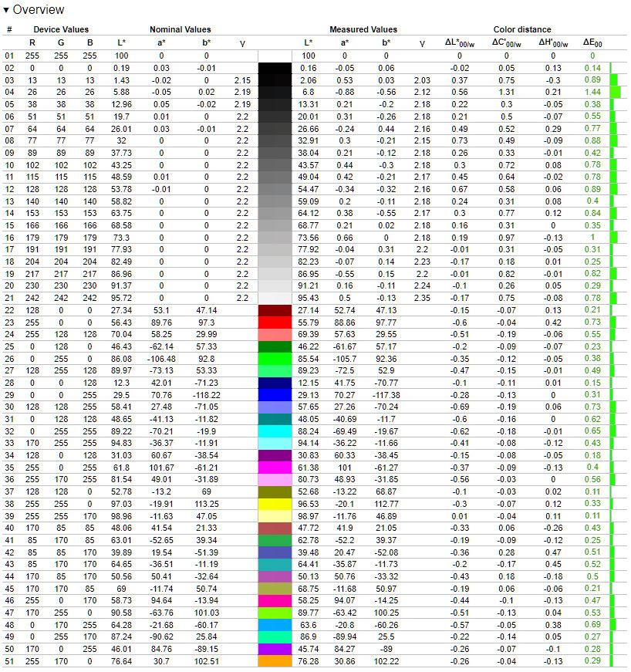Click the Measured Values header
This screenshot has width=631, height=672.
click(363, 29)
